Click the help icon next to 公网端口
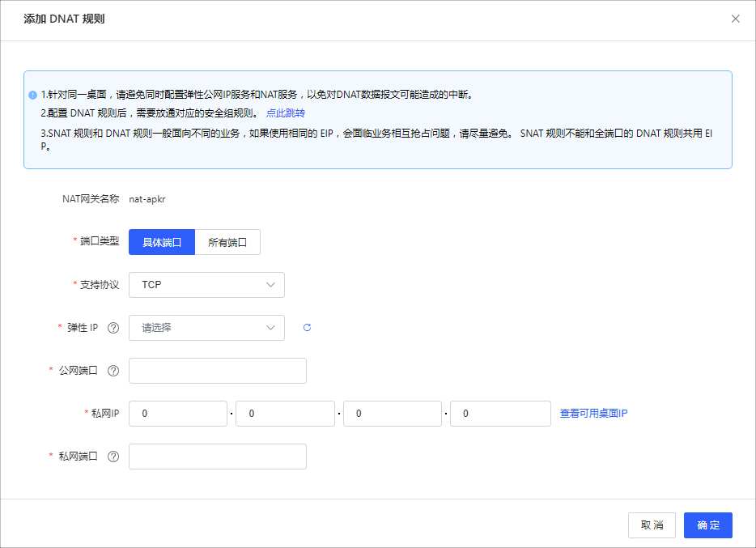 point(113,371)
